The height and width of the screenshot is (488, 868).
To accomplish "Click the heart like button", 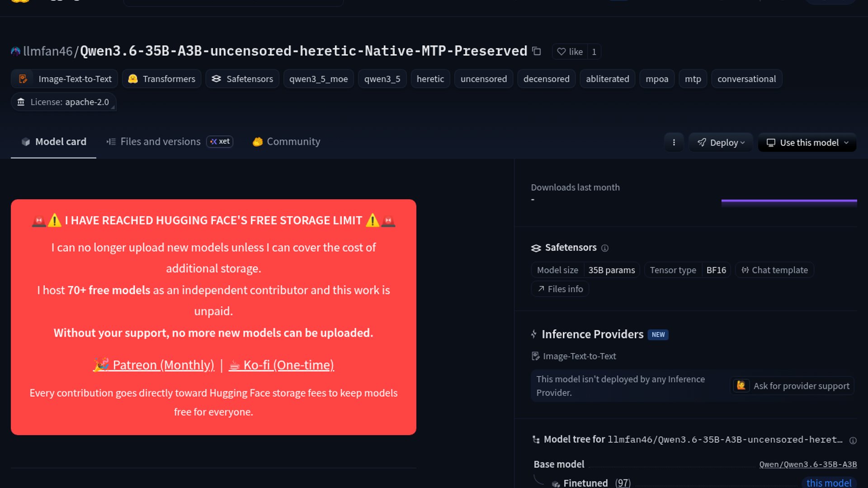I will click(x=570, y=52).
